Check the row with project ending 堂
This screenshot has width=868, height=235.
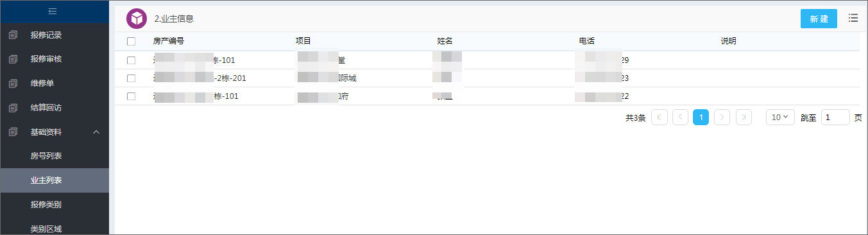[132, 60]
